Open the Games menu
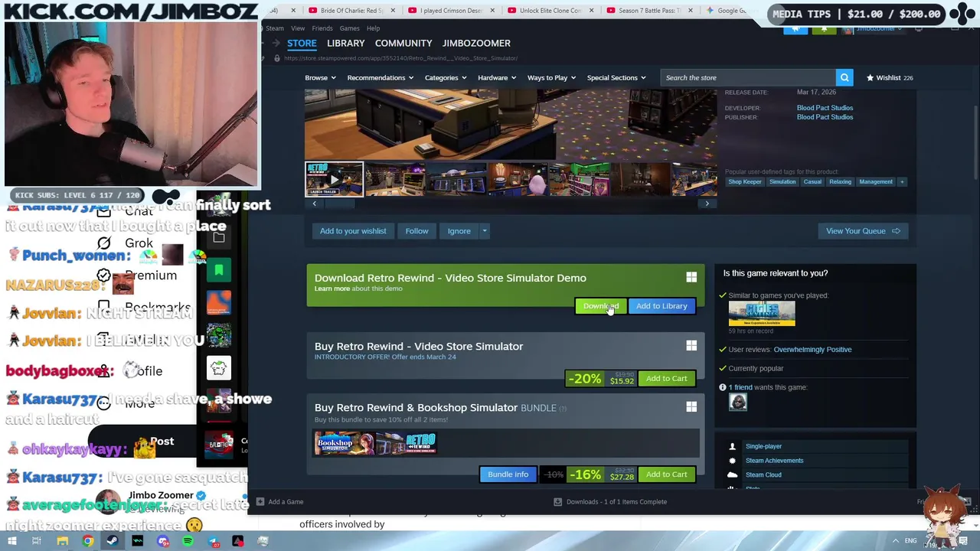Screen dimensions: 980x551 coord(349,28)
